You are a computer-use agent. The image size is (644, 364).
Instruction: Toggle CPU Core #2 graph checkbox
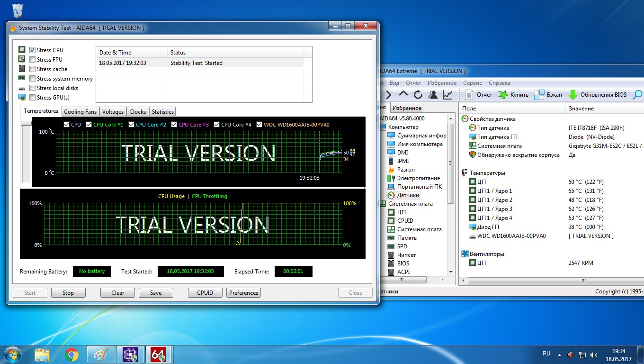(x=131, y=125)
